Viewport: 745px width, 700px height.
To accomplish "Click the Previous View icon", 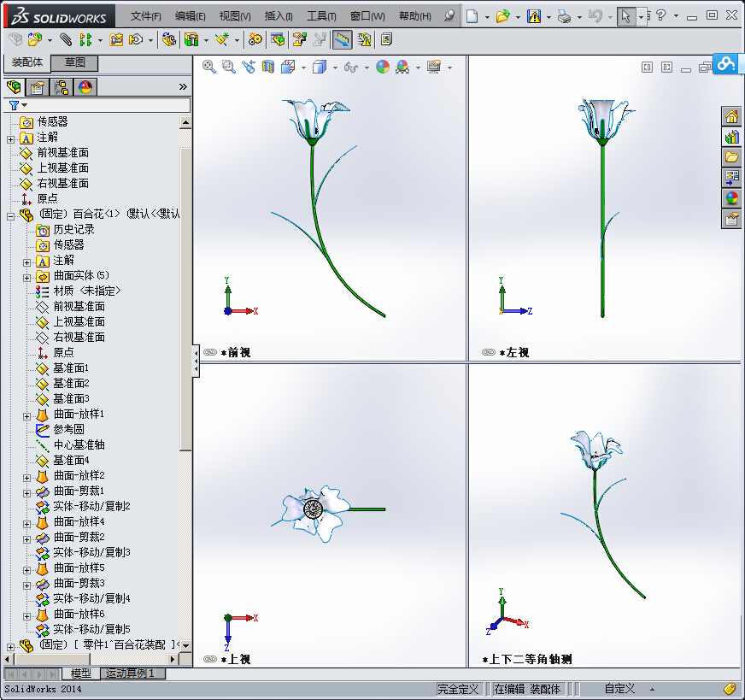I will point(249,67).
